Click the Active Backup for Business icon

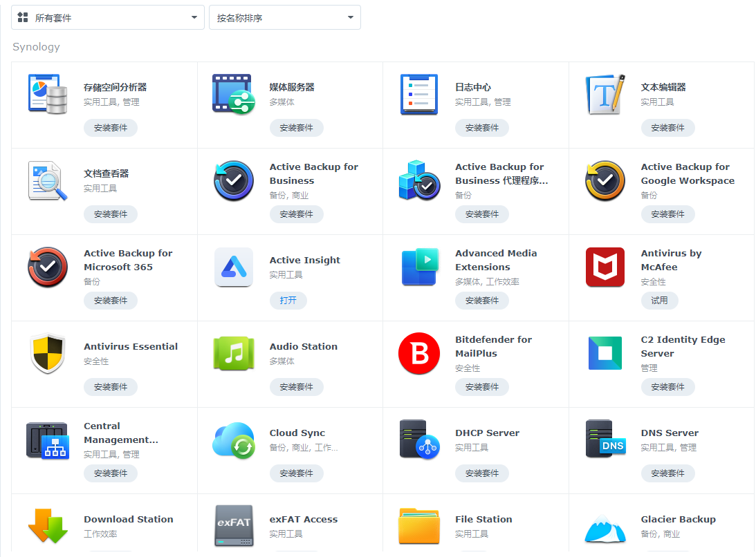pyautogui.click(x=233, y=180)
